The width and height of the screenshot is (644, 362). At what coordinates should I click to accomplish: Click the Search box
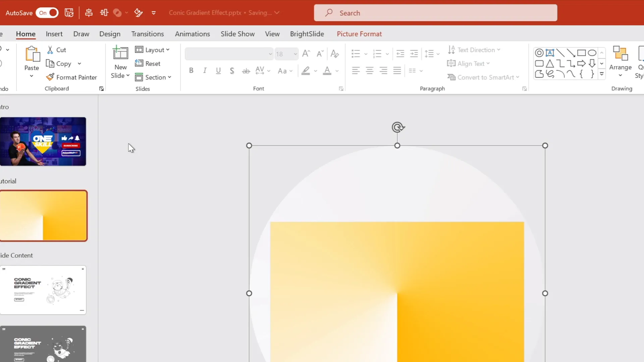[435, 13]
